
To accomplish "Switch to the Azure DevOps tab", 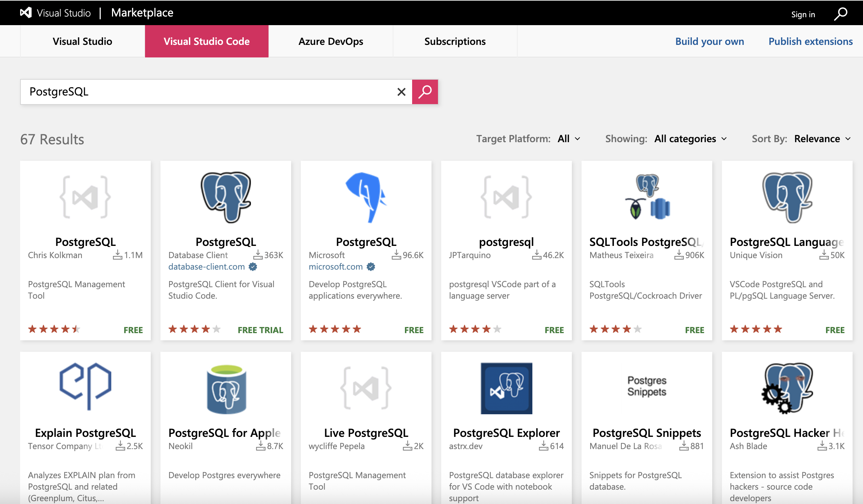I will tap(331, 41).
